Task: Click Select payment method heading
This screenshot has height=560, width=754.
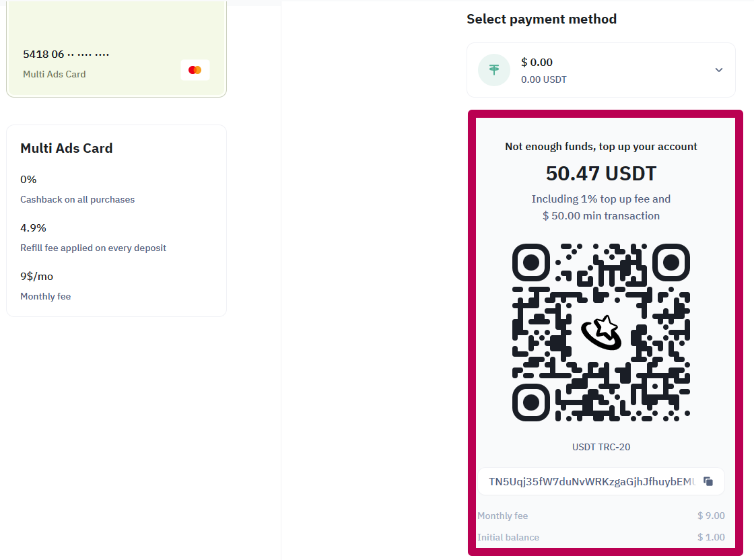Action: pyautogui.click(x=541, y=20)
